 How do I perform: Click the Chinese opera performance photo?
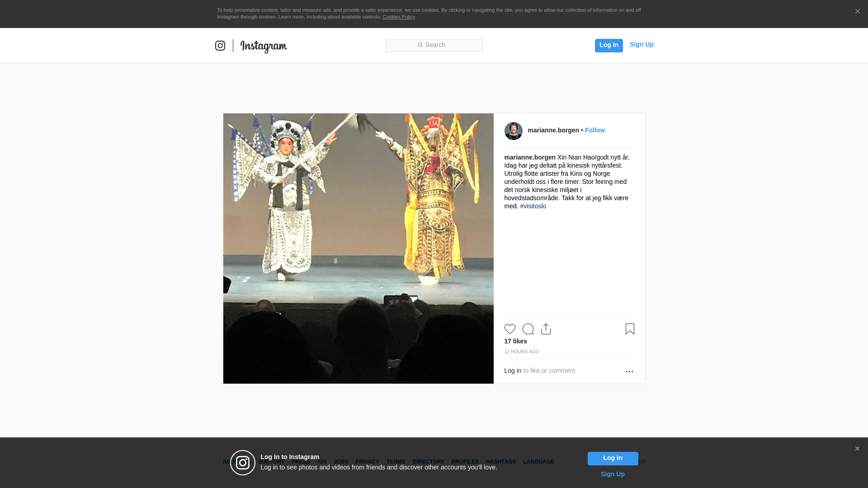tap(359, 249)
